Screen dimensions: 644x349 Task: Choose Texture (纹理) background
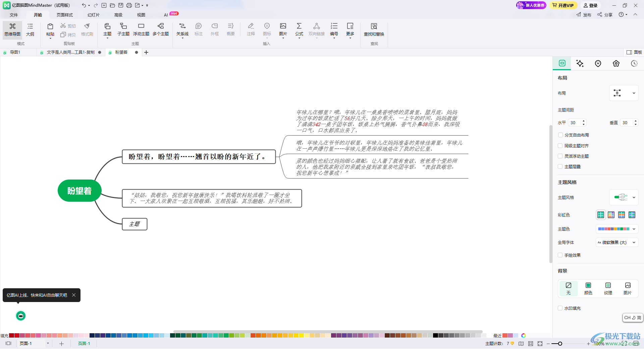pos(608,288)
